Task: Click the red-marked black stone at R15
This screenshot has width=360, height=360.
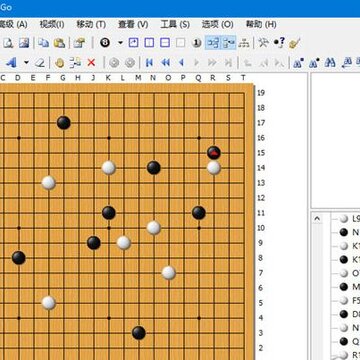Action: (x=214, y=153)
